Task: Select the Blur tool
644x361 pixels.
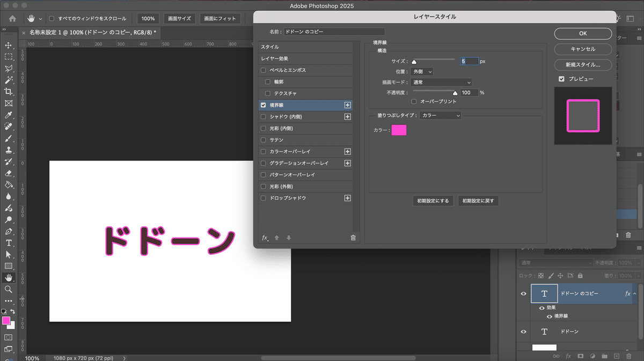Action: [9, 196]
